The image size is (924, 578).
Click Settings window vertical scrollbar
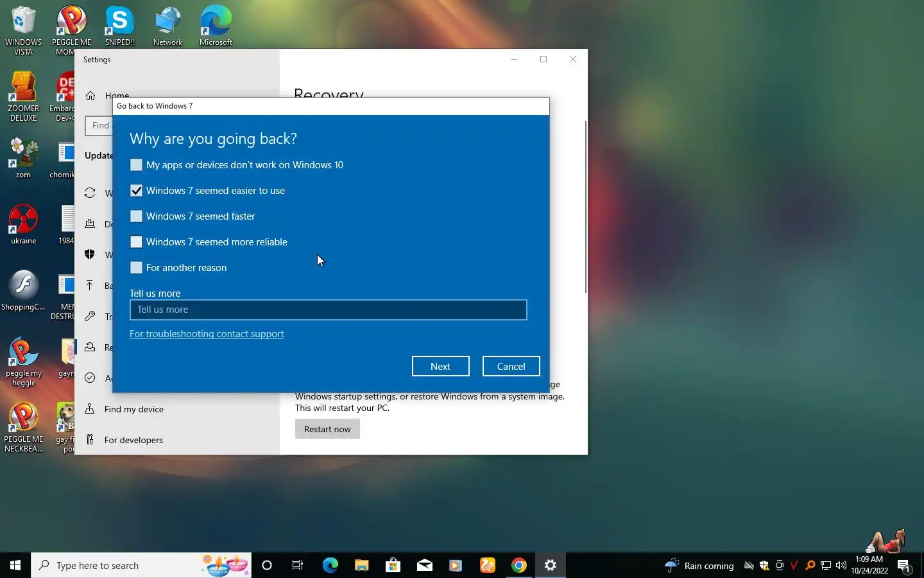[585, 207]
